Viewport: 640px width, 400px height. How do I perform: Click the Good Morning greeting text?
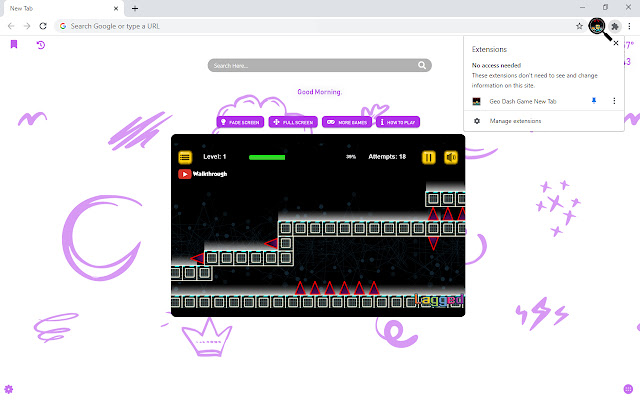[319, 92]
